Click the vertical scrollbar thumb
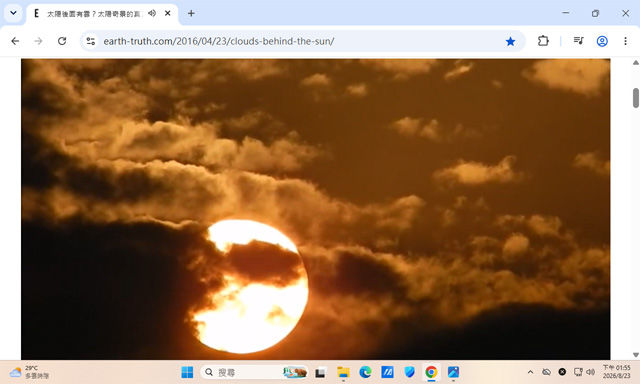Image resolution: width=640 pixels, height=384 pixels. pos(636,98)
